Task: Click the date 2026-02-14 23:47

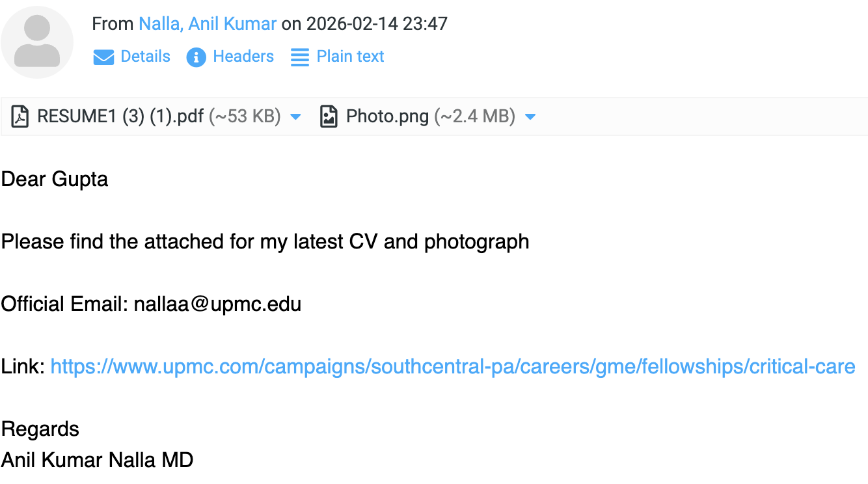Action: click(377, 24)
